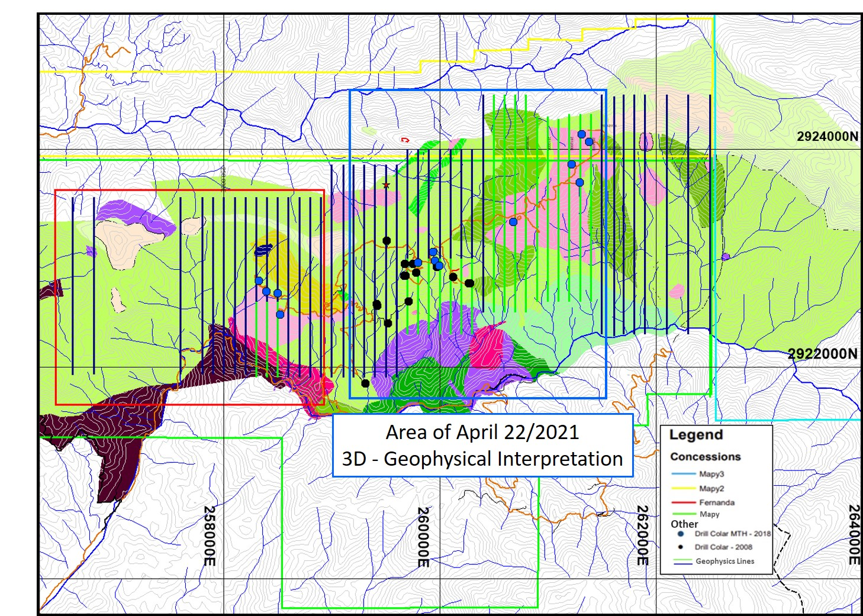The height and width of the screenshot is (616, 863).
Task: Select the Mapy2 yellow legend line
Action: [684, 488]
